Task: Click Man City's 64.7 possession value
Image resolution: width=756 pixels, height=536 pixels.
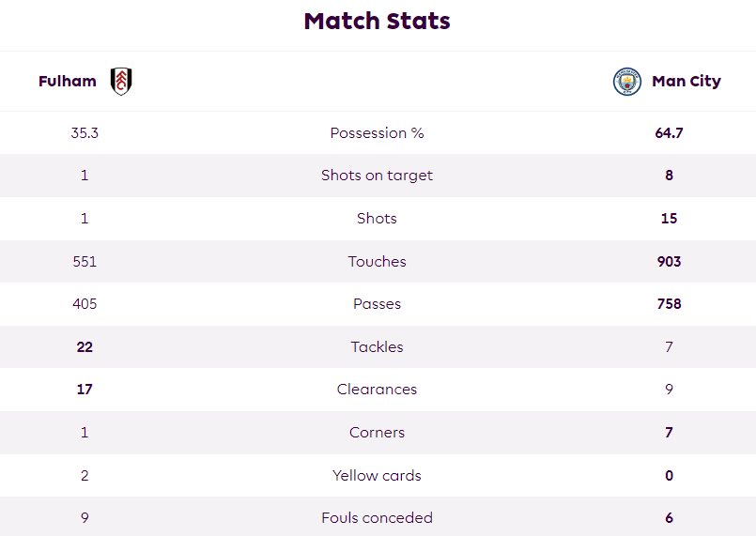Action: point(669,133)
